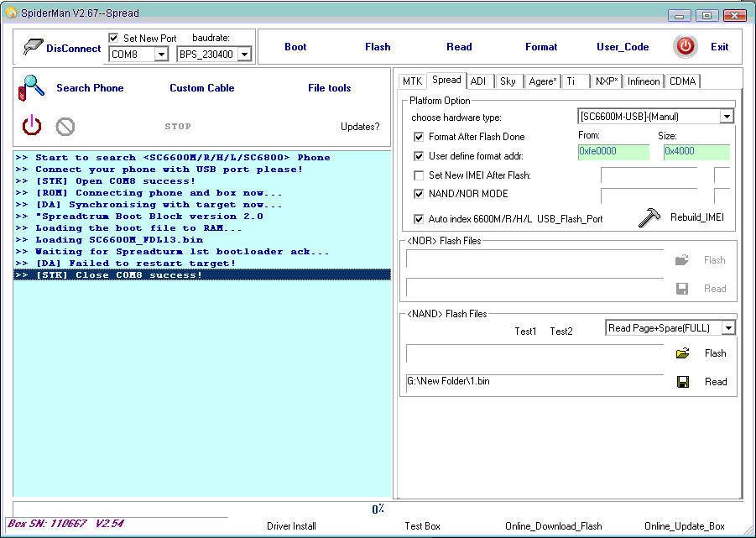The image size is (756, 538).
Task: Click the Search Phone label
Action: pos(90,88)
